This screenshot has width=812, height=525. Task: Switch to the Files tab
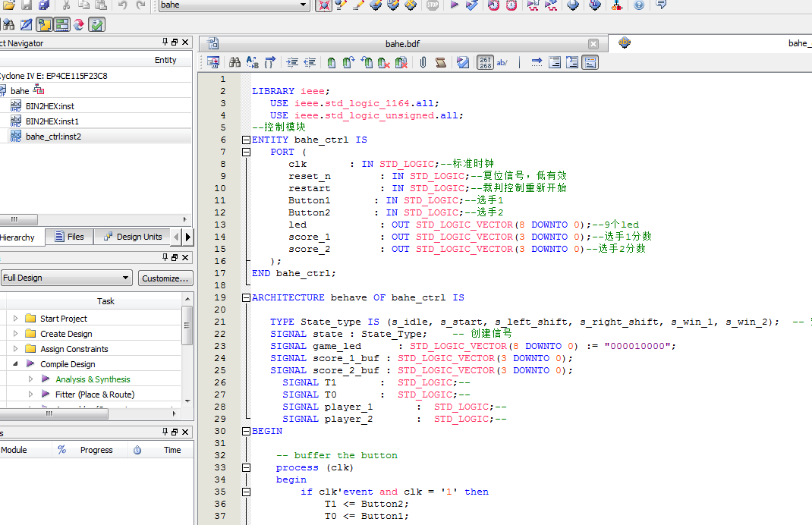point(69,237)
